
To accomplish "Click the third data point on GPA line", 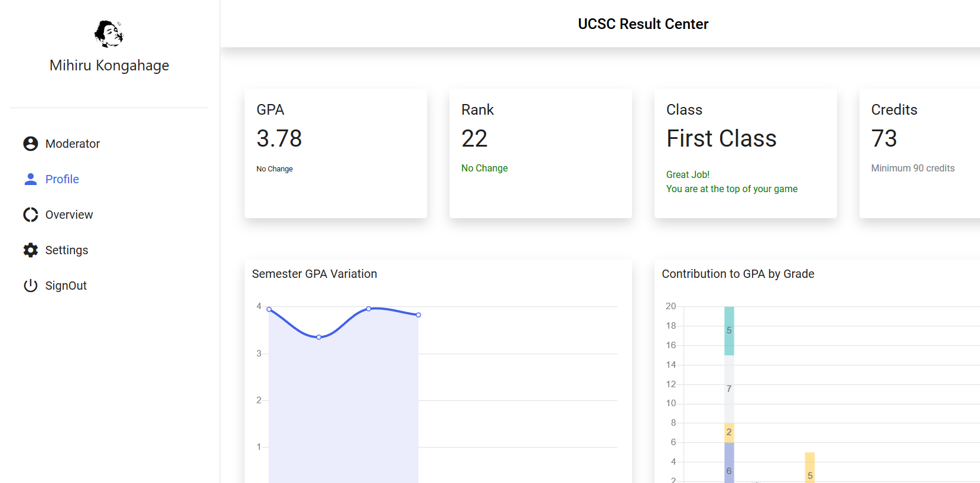I will (369, 309).
